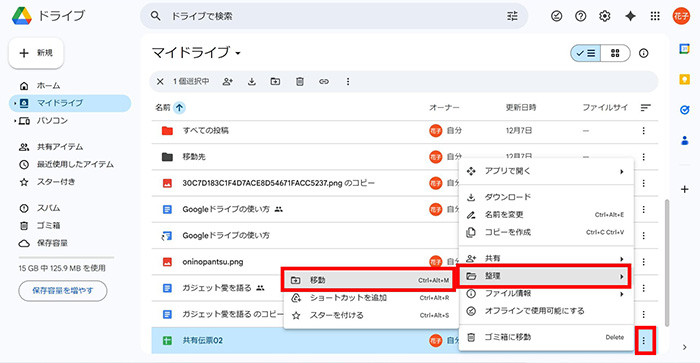Click the Drive search field

[x=335, y=17]
